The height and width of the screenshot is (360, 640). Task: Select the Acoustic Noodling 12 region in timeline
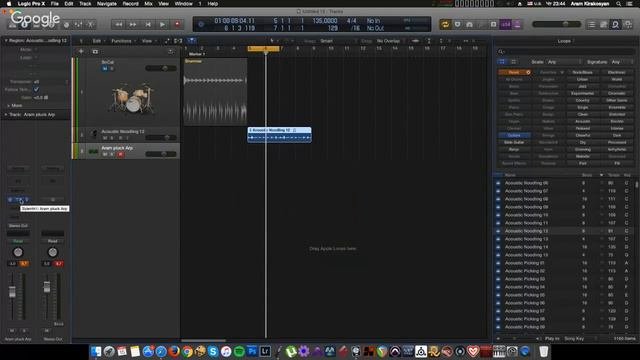[x=279, y=135]
